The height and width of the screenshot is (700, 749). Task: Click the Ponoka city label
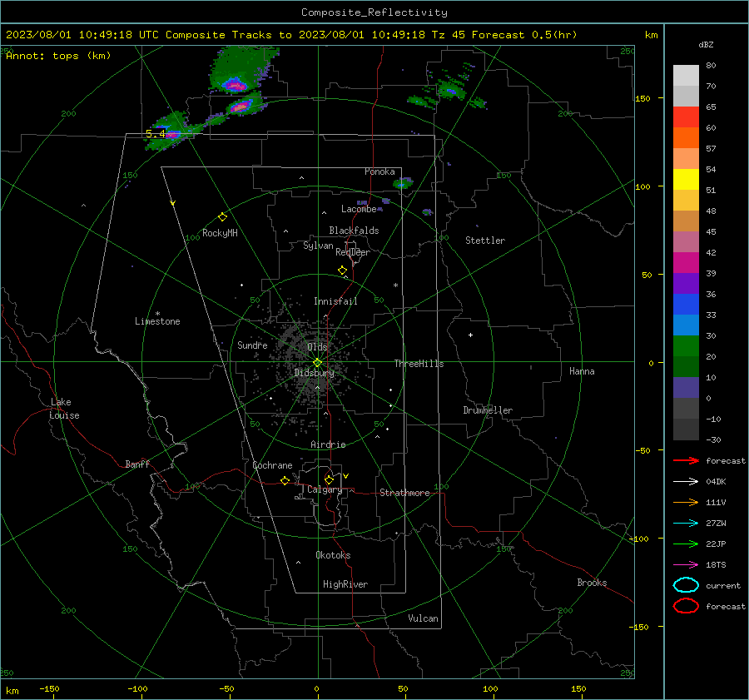pos(379,171)
